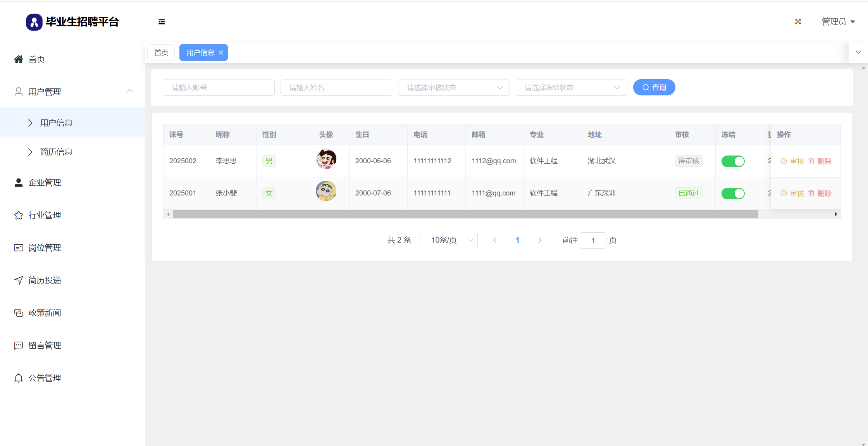Screen dimensions: 868x446
Task: Click the horizontal table scrollbar
Action: coord(465,214)
